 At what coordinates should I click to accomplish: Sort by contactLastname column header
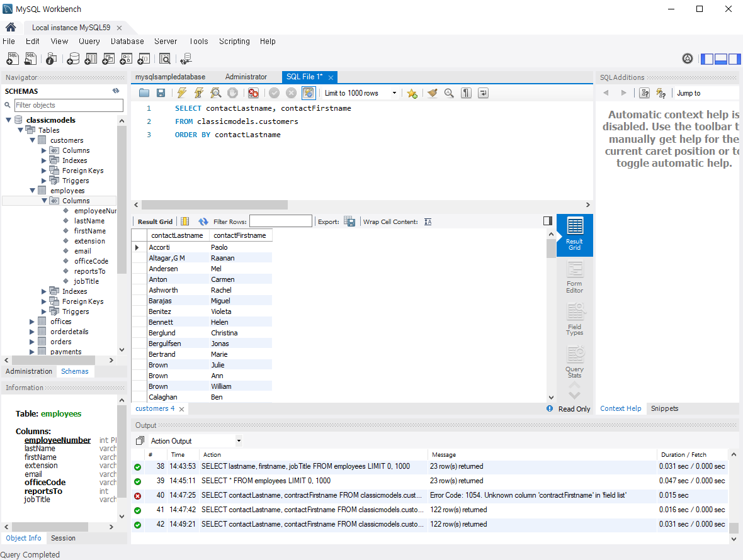pyautogui.click(x=177, y=236)
